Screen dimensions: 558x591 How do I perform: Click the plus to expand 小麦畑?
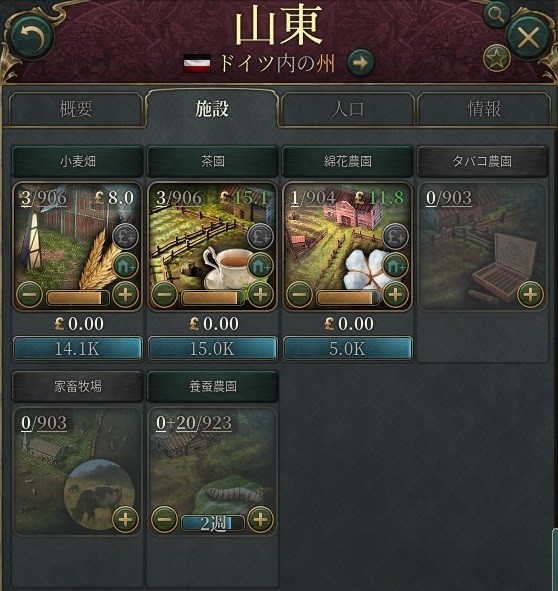(x=125, y=294)
